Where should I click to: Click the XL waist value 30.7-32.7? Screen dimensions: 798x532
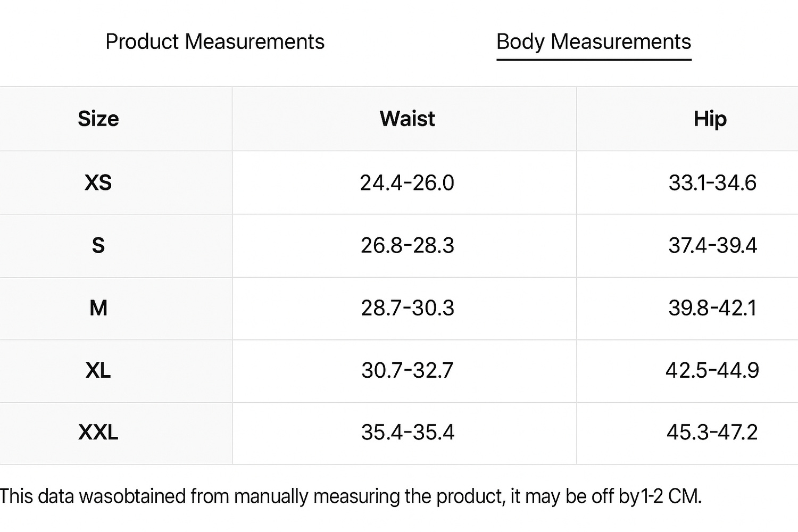407,370
